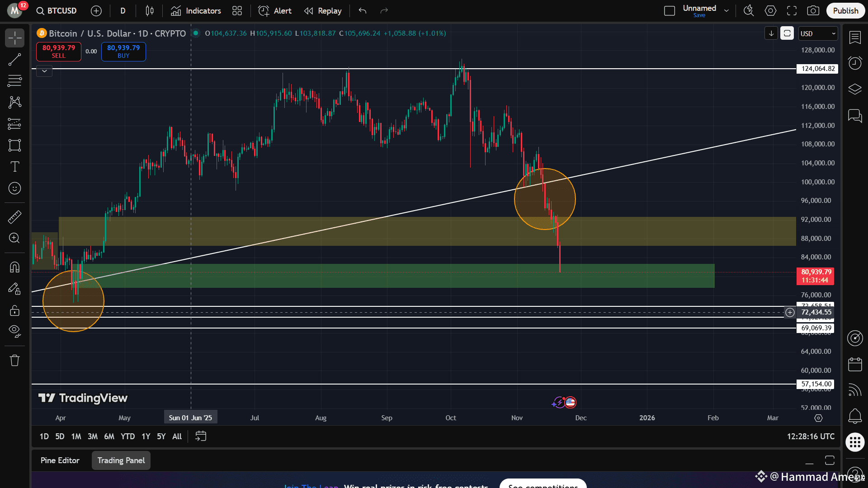Open the emoji and icons tool
The height and width of the screenshot is (488, 868).
[14, 188]
